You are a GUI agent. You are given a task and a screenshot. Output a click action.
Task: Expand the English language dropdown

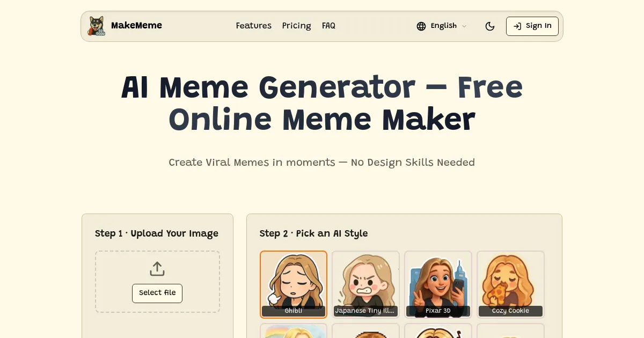tap(442, 26)
